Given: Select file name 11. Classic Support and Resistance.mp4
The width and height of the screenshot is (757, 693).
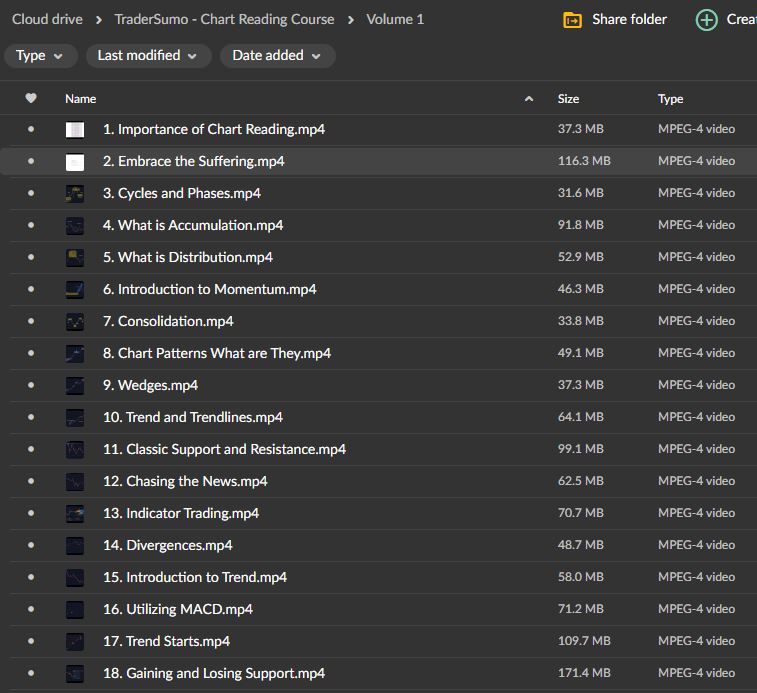Looking at the screenshot, I should click(224, 449).
